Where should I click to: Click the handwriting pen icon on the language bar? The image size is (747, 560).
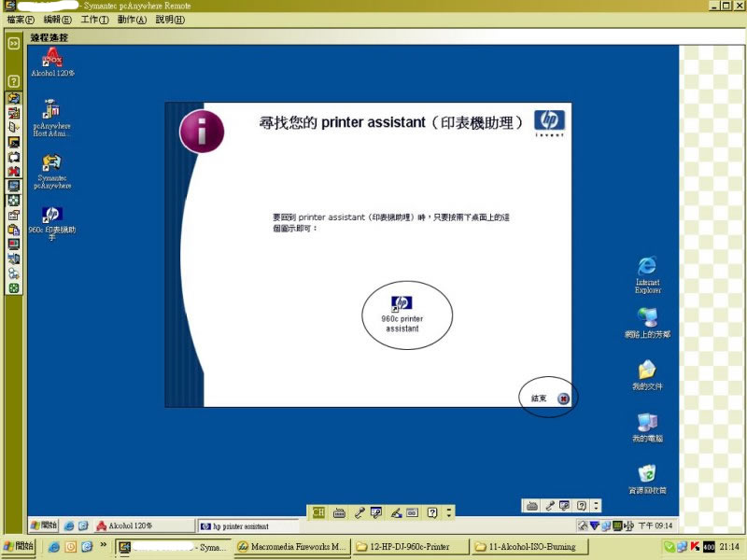click(395, 512)
